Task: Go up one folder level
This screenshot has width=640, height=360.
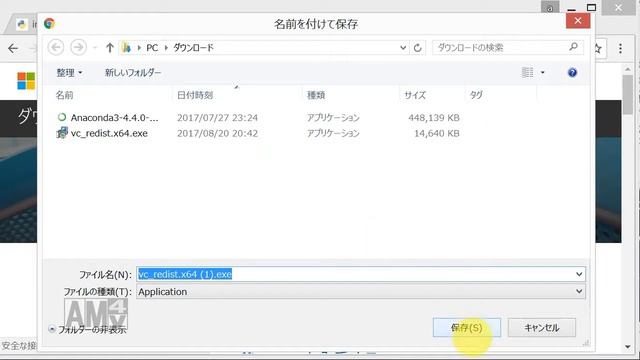Action: point(109,48)
